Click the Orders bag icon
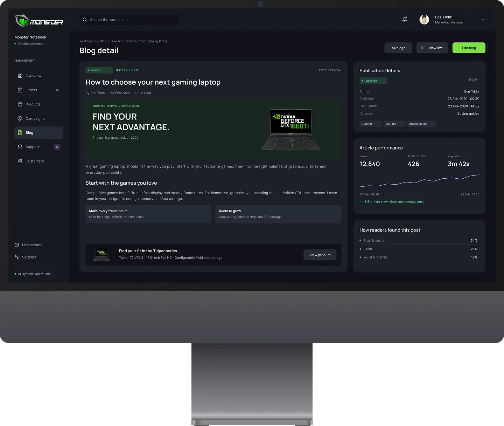Image resolution: width=504 pixels, height=426 pixels. tap(20, 90)
